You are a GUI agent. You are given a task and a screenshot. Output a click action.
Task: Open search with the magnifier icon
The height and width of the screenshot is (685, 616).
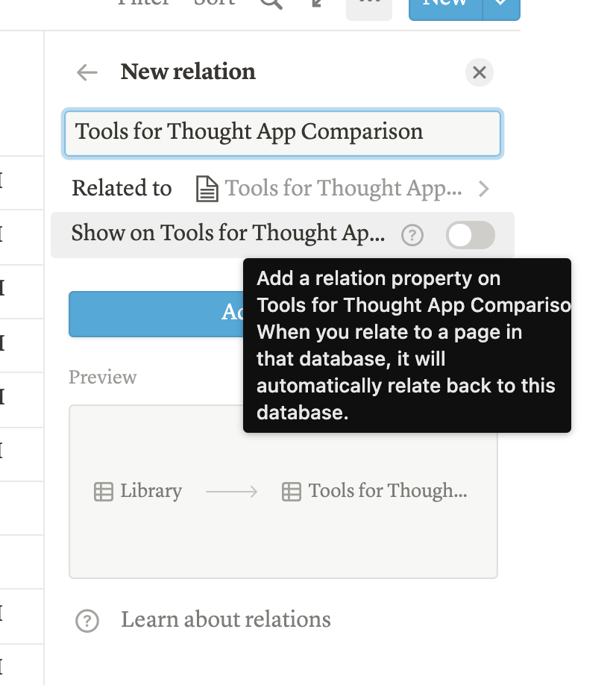(270, 4)
